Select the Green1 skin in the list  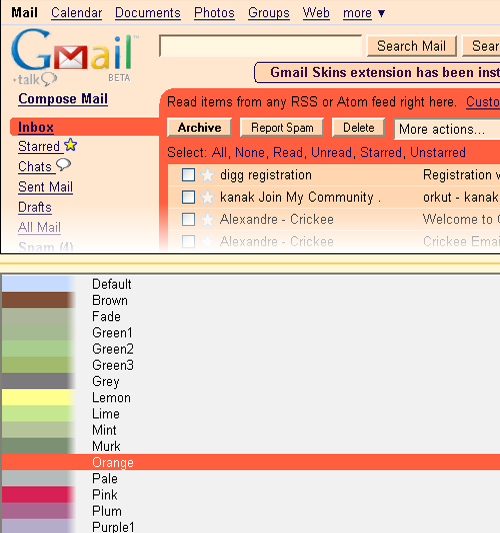point(112,332)
